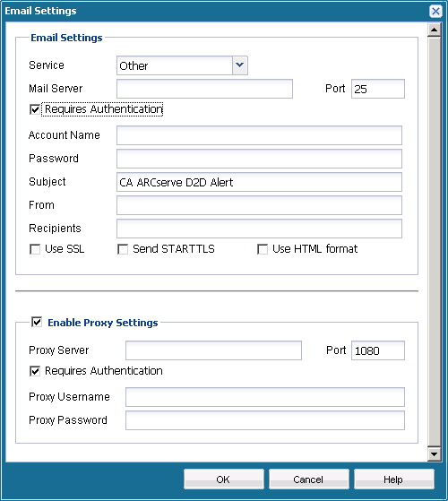The height and width of the screenshot is (501, 448).
Task: Click the scrollbar down arrow
Action: [435, 453]
